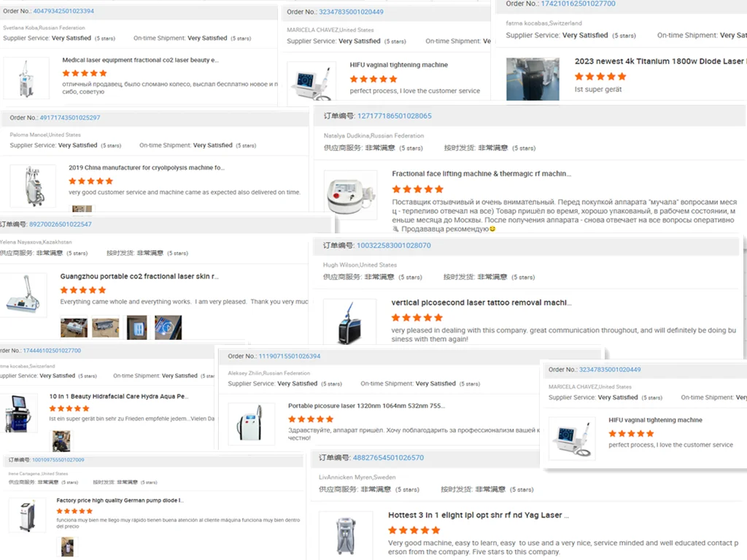Open the Factory price German pump diode title
The height and width of the screenshot is (560, 747).
tap(120, 500)
